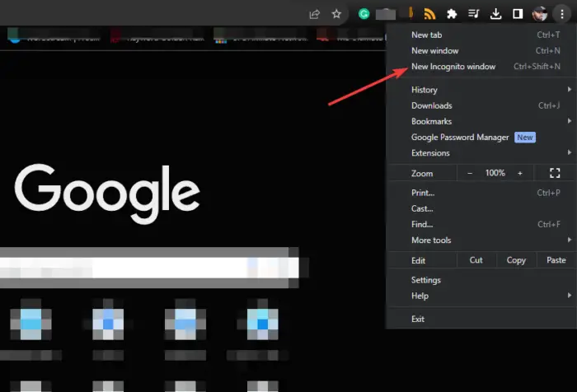
Task: Choose Print... from the menu
Action: 481,193
